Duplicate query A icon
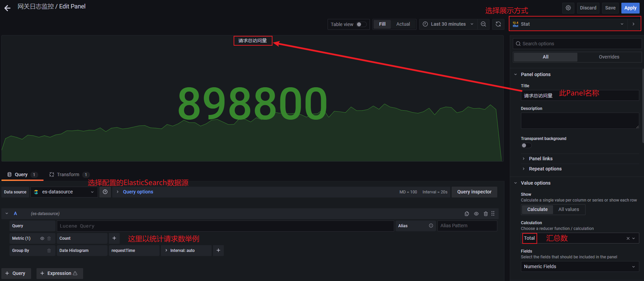The image size is (644, 281). point(467,214)
